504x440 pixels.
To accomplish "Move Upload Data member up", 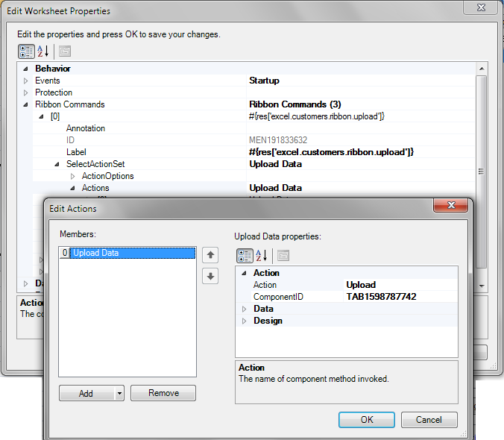I will [x=210, y=255].
